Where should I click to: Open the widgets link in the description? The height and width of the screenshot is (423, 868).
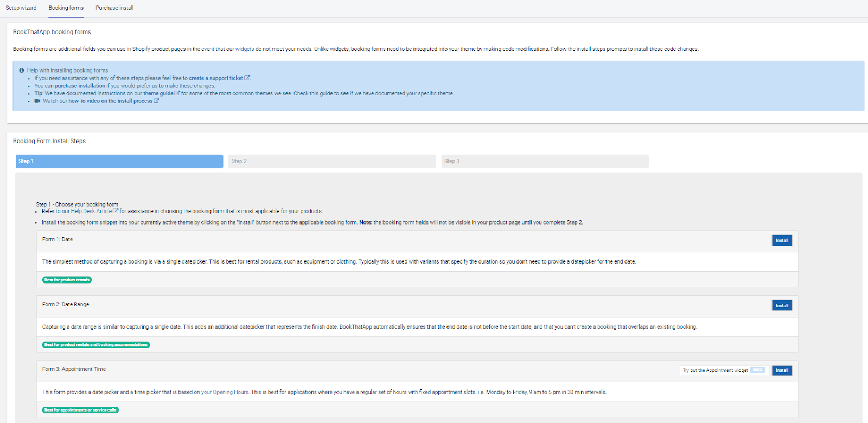point(245,49)
